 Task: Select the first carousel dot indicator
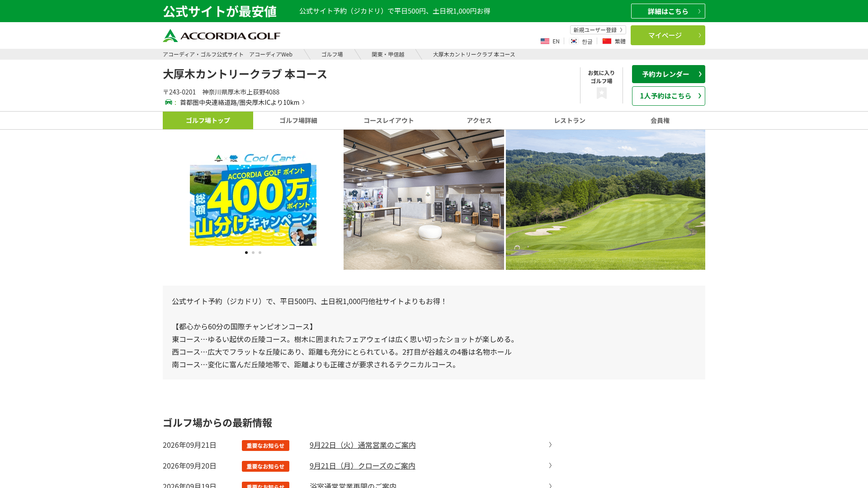pos(246,253)
